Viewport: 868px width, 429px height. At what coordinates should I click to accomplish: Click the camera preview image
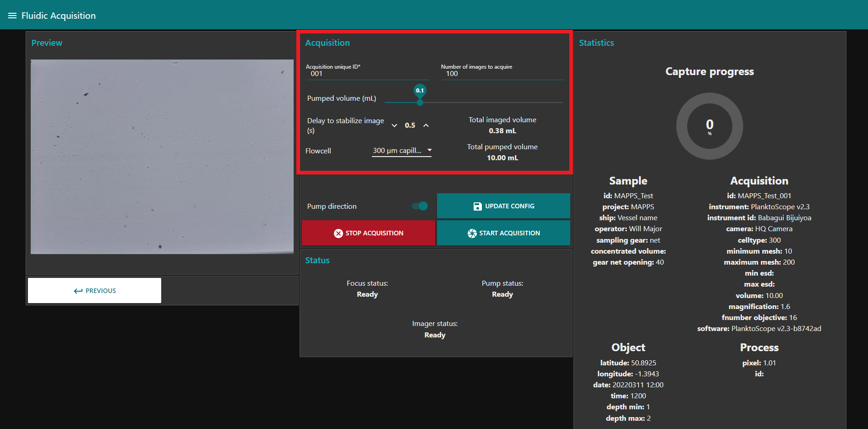click(x=162, y=157)
